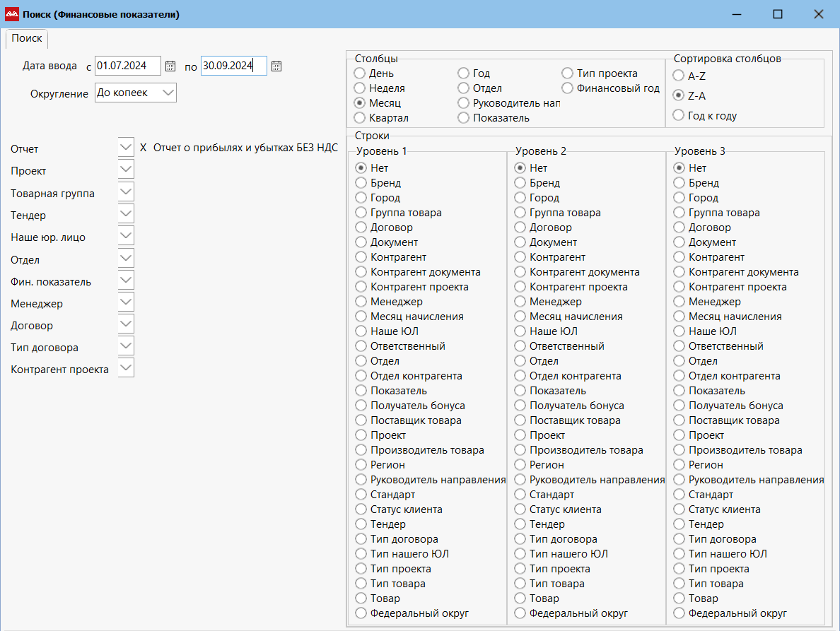Edit the end date field 30.09.2024
The height and width of the screenshot is (631, 840).
tap(233, 66)
